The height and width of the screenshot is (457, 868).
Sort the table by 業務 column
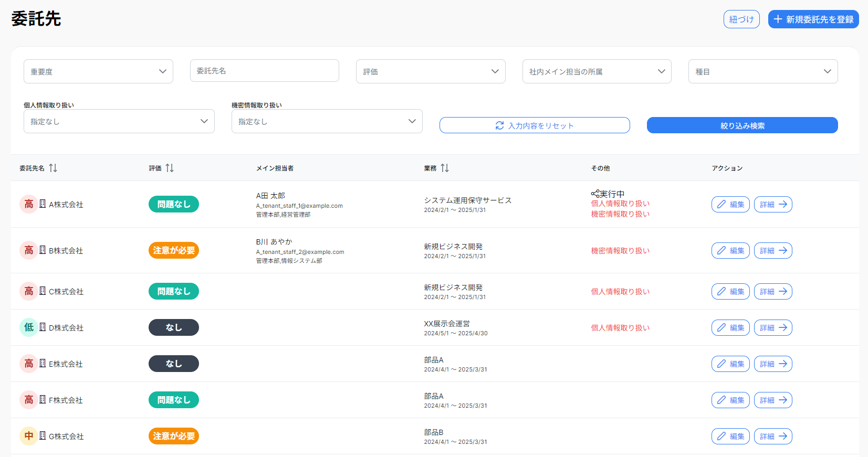445,168
